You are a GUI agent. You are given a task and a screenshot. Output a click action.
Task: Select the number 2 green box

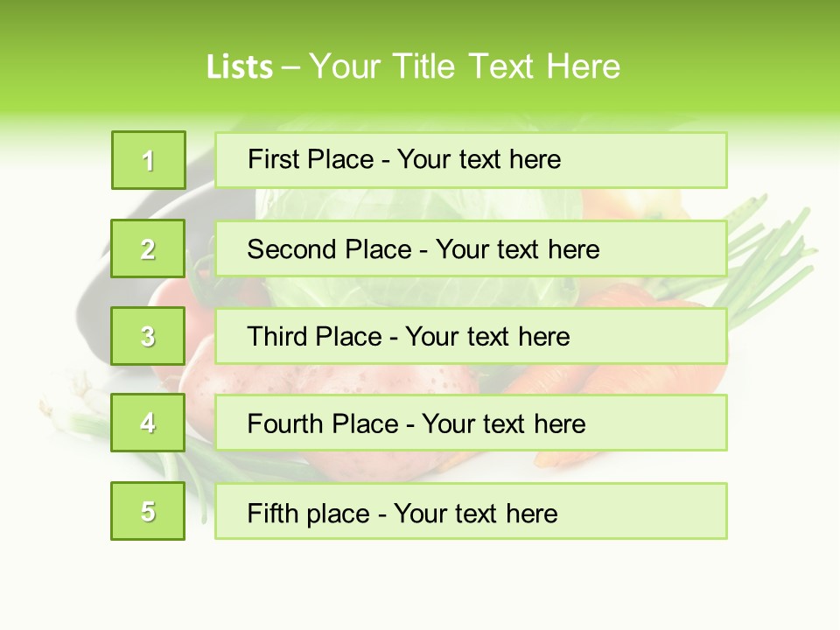[148, 248]
